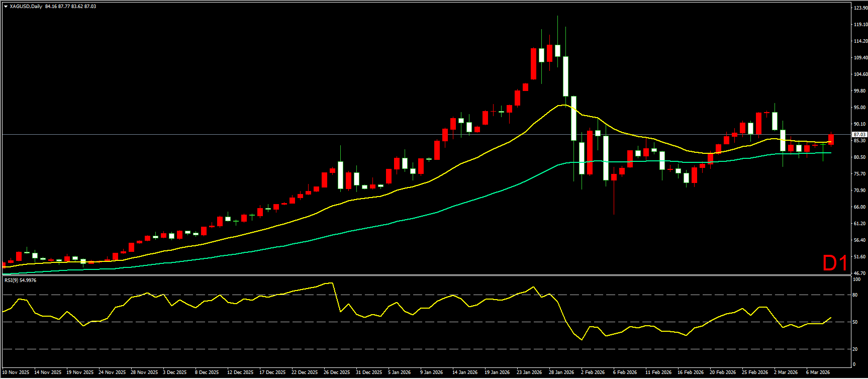
Task: Select the last red candle on the chart
Action: coord(831,139)
